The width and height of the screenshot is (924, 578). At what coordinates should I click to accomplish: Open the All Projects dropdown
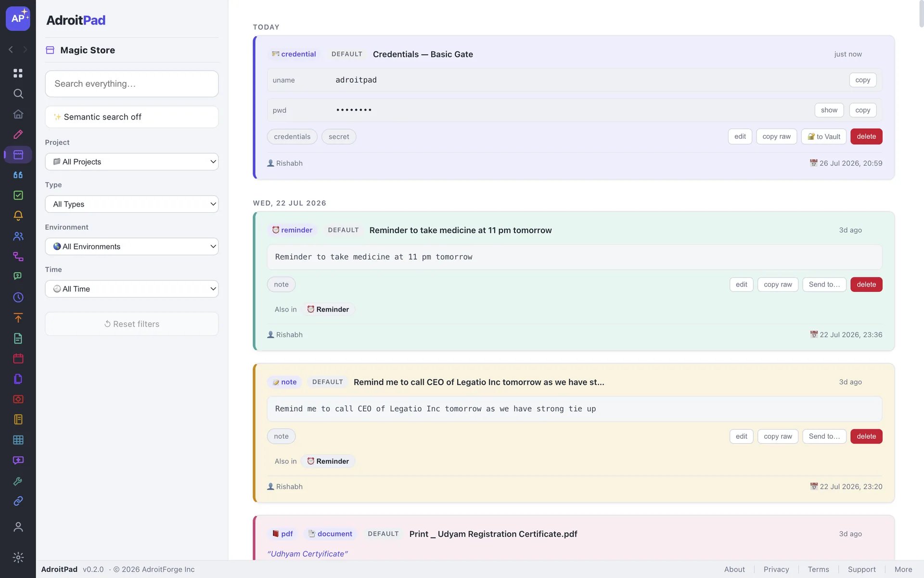131,162
